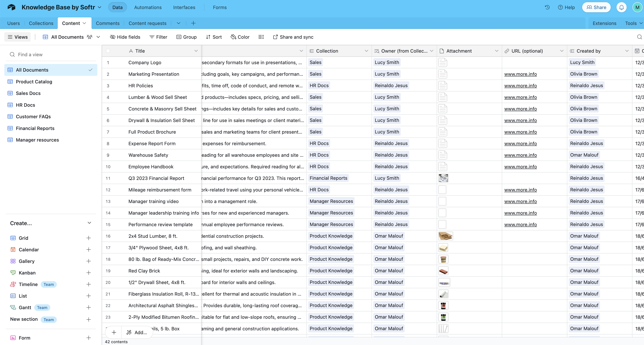This screenshot has width=644, height=345.
Task: Open the Collection column dropdown
Action: click(x=366, y=51)
